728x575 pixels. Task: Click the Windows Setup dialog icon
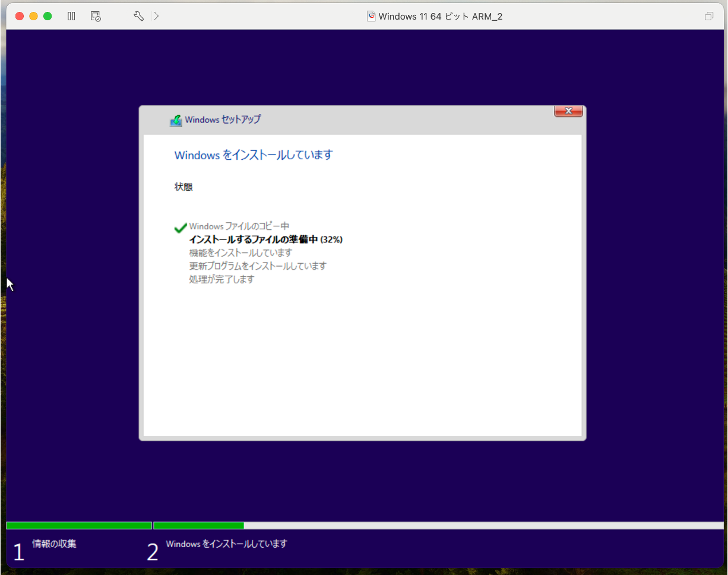coord(176,120)
